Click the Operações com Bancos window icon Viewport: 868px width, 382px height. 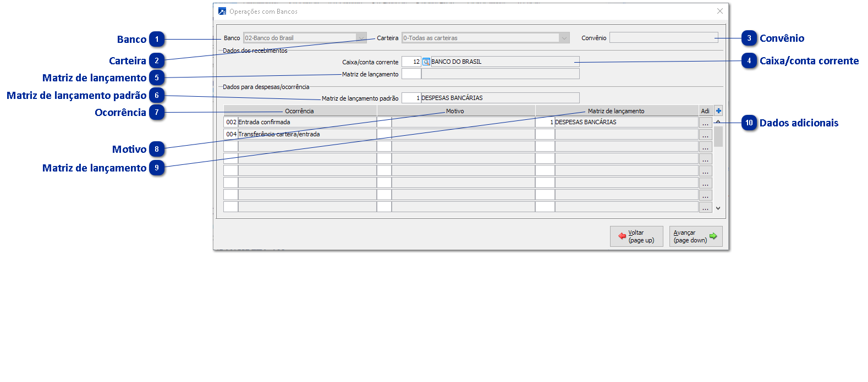(222, 11)
